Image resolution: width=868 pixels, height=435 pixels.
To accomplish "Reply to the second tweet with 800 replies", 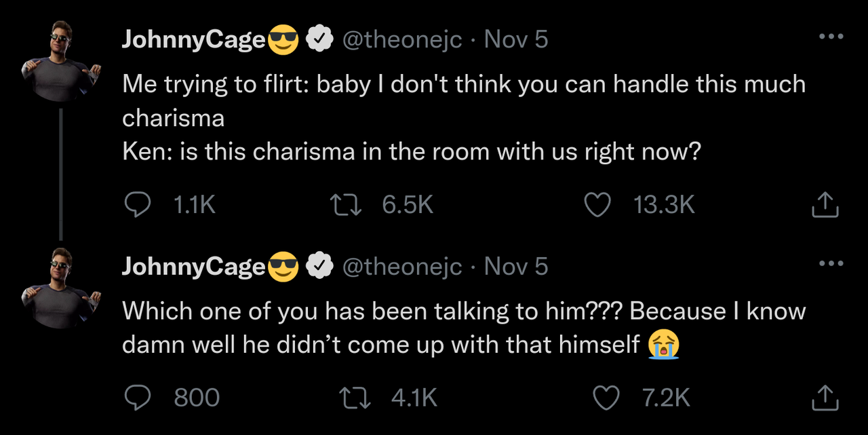I will pos(138,398).
